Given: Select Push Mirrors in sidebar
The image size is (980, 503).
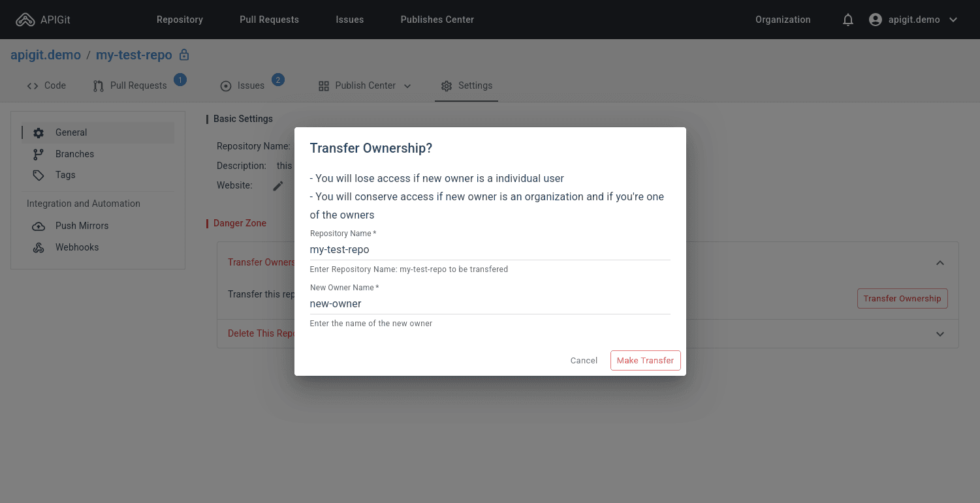Looking at the screenshot, I should pyautogui.click(x=98, y=226).
